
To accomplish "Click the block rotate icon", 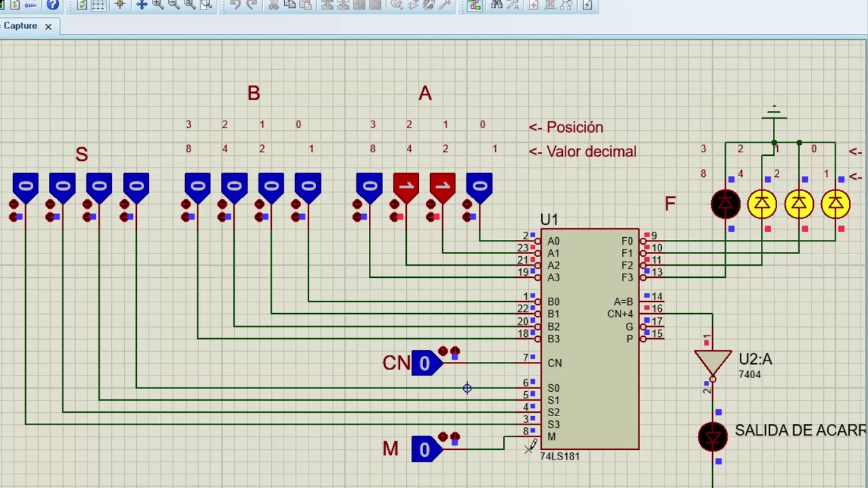I will [359, 5].
